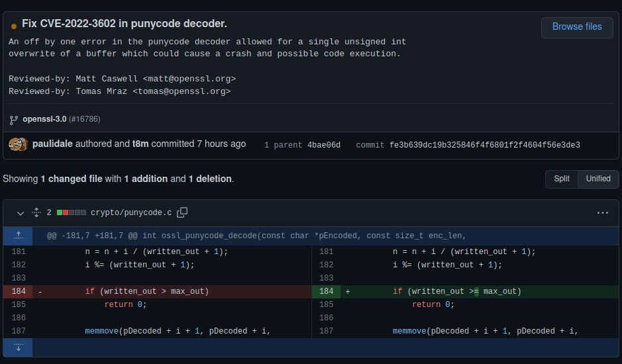Click the orange commit status dot

[x=14, y=26]
